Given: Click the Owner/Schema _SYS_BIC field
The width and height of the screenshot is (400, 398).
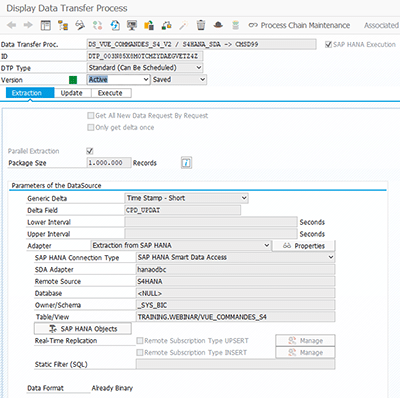Looking at the screenshot, I should [235, 305].
